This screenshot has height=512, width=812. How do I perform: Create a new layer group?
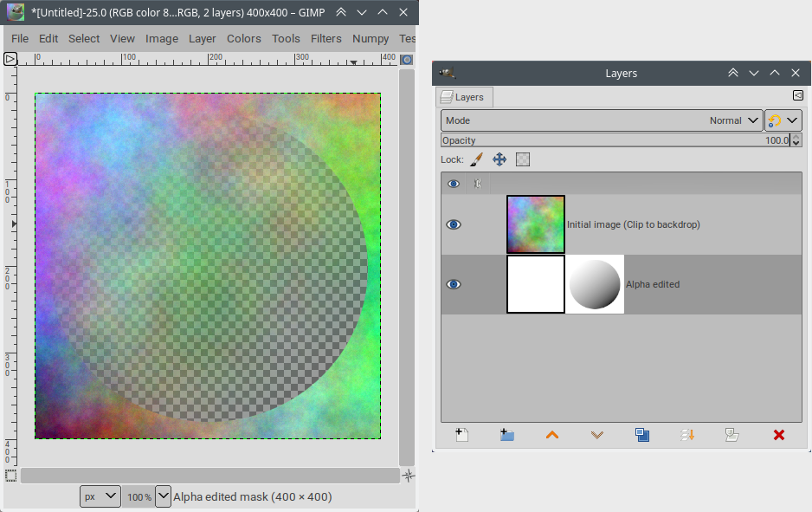tap(507, 435)
